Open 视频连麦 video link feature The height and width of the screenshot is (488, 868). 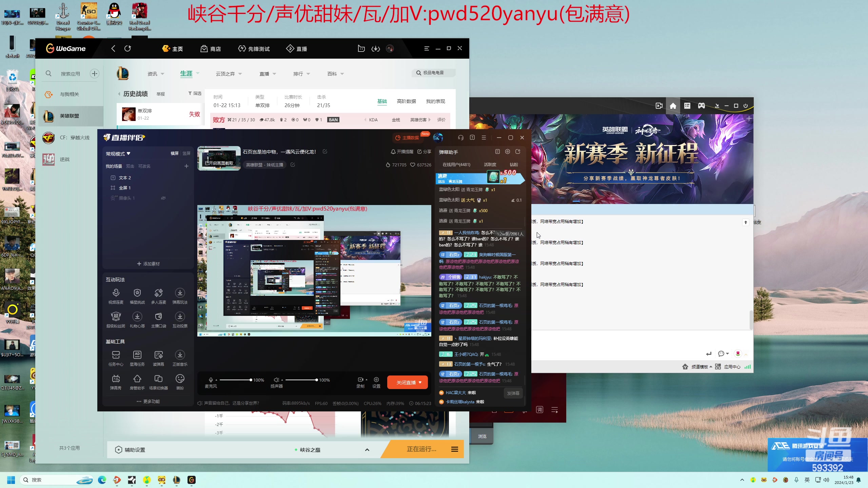(x=116, y=296)
